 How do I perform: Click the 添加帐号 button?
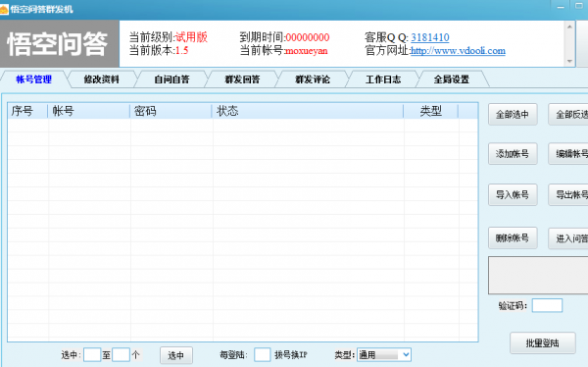point(513,154)
